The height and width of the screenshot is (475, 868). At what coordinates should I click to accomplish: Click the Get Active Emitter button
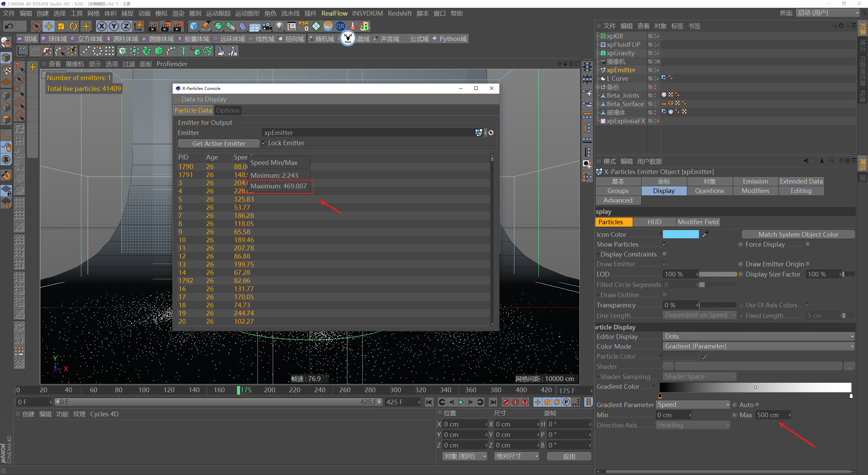[x=219, y=144]
